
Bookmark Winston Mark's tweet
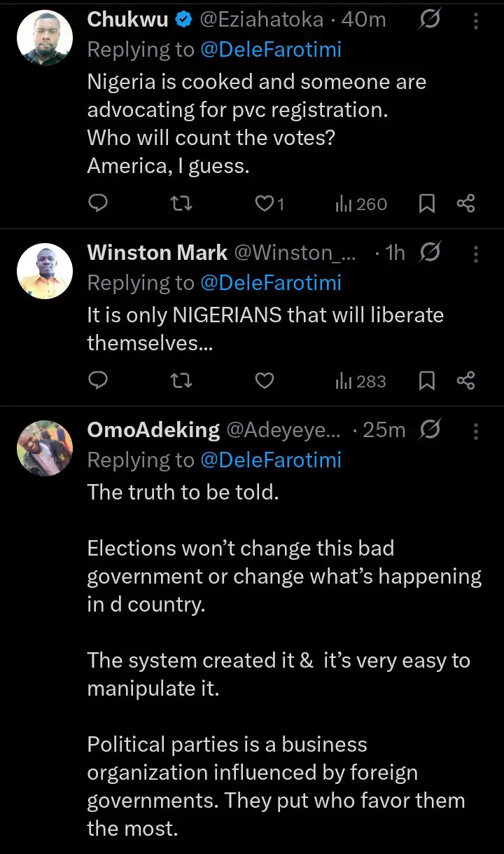(427, 381)
